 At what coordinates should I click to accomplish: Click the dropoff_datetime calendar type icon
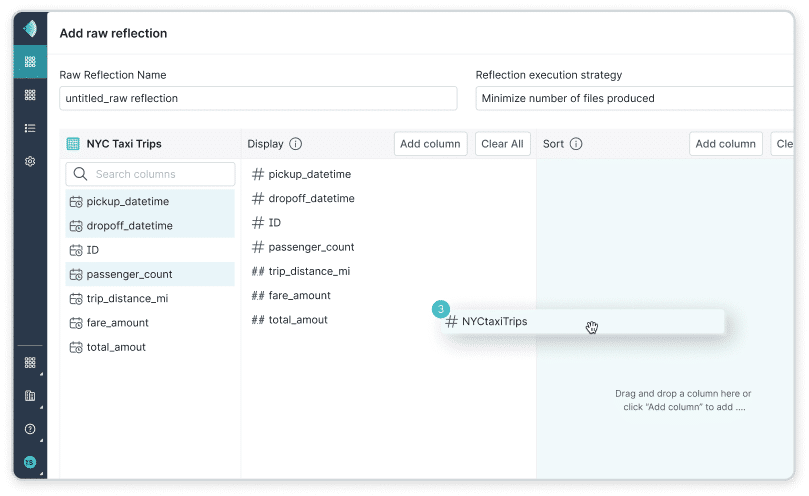pyautogui.click(x=76, y=226)
